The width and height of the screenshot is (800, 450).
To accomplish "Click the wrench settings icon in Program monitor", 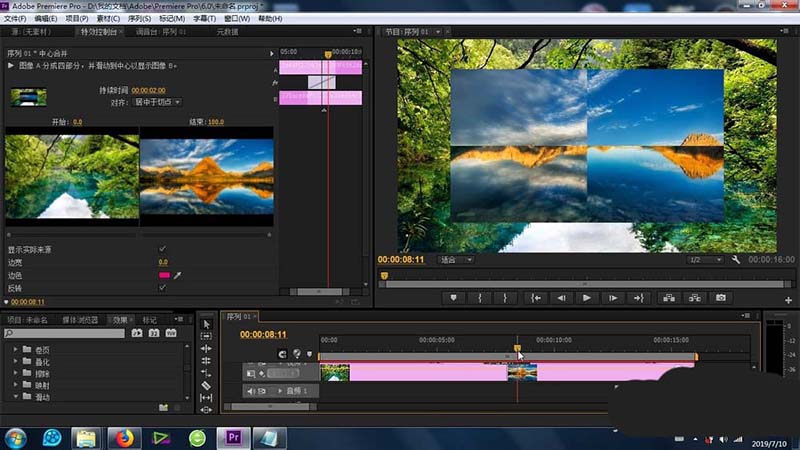I will 736,260.
